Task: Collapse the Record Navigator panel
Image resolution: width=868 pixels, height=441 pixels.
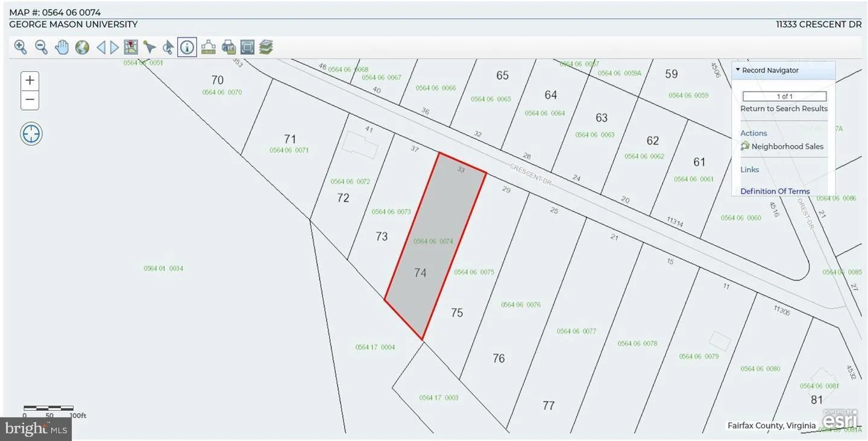Action: point(738,70)
